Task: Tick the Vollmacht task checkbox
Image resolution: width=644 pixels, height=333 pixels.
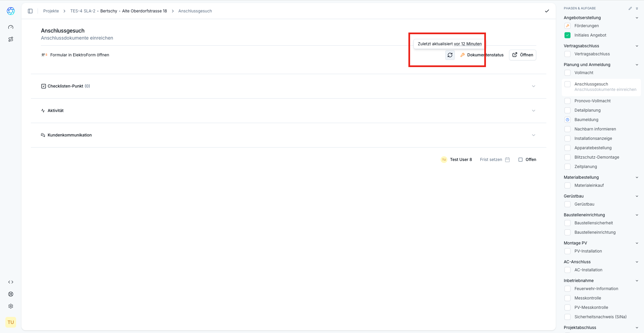Action: coord(567,73)
